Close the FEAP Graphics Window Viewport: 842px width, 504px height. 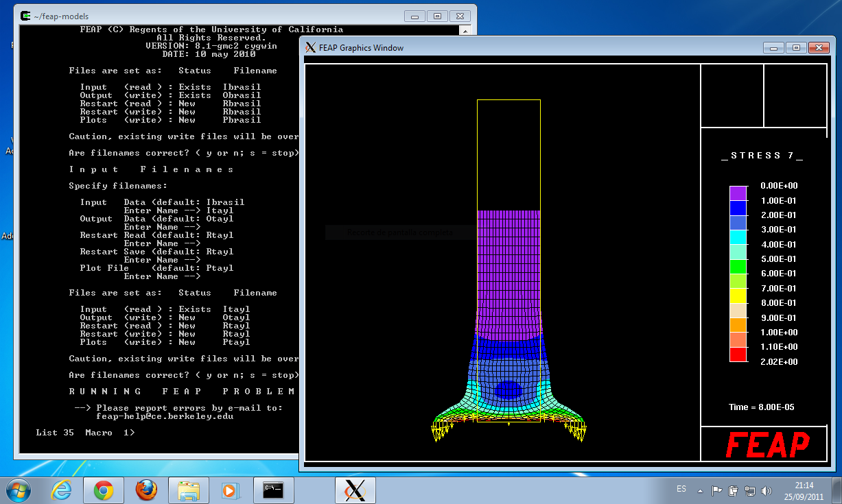click(818, 47)
